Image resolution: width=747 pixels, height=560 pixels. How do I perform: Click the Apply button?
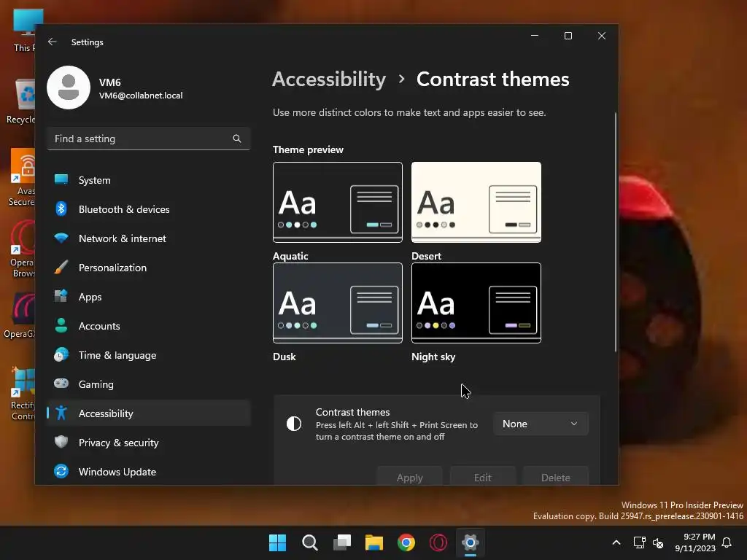pos(410,476)
